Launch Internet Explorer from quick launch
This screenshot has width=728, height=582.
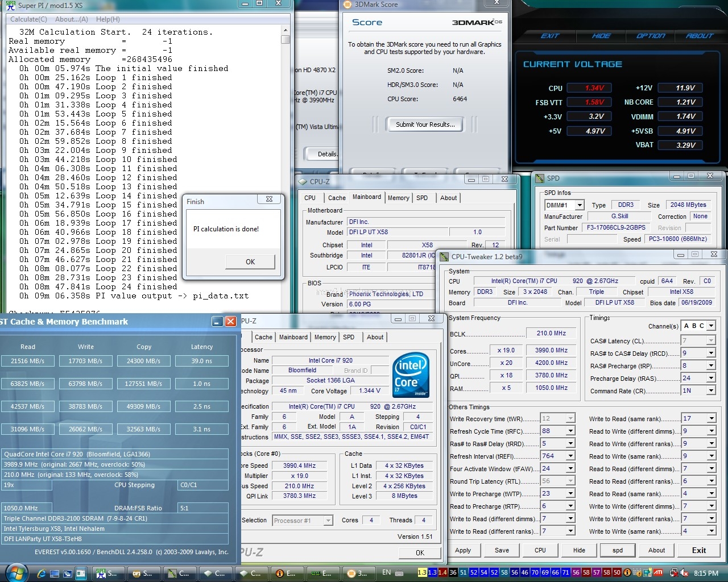tap(42, 573)
